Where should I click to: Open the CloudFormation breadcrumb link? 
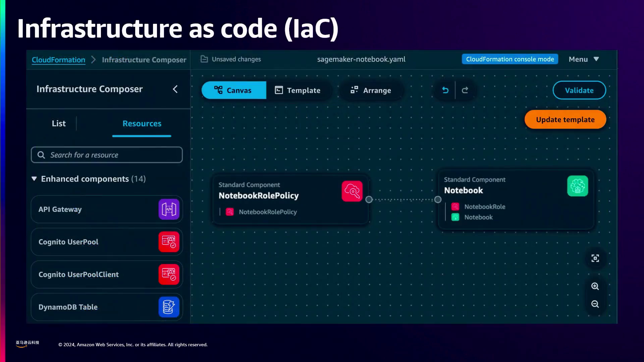(x=58, y=60)
